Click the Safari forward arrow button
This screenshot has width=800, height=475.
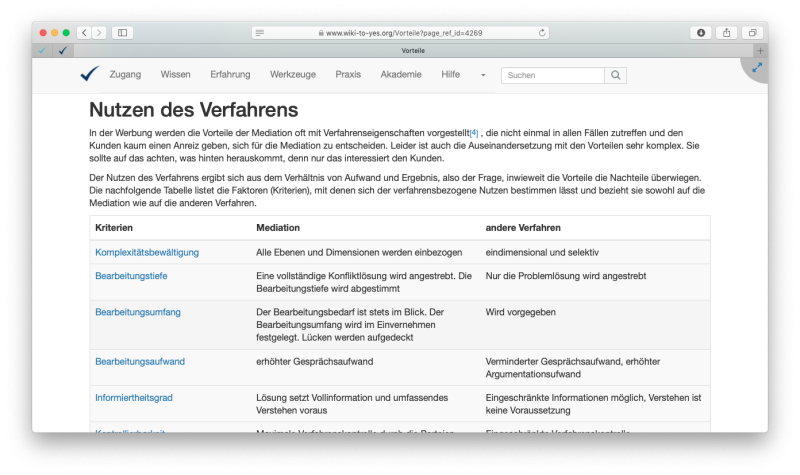(x=97, y=33)
